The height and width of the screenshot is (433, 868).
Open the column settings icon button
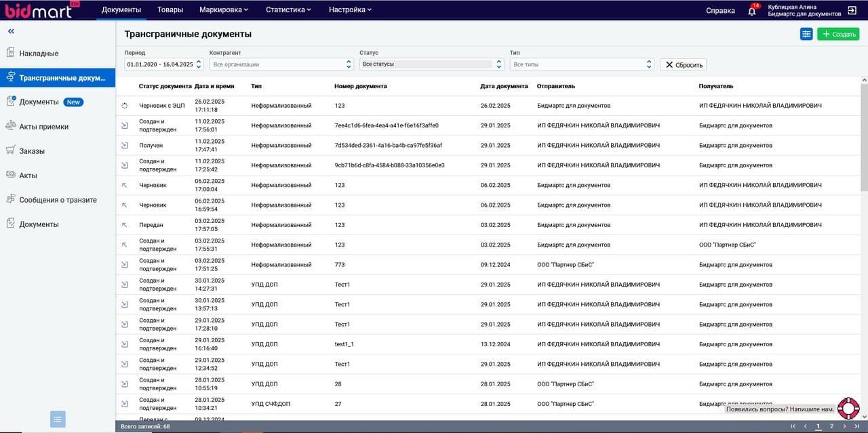(x=806, y=34)
